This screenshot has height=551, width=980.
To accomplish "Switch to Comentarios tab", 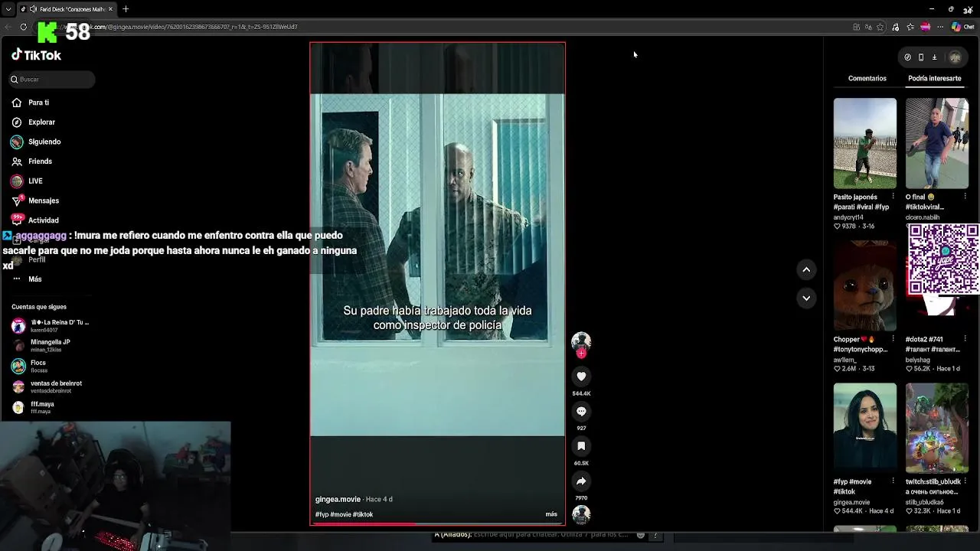I will tap(867, 79).
